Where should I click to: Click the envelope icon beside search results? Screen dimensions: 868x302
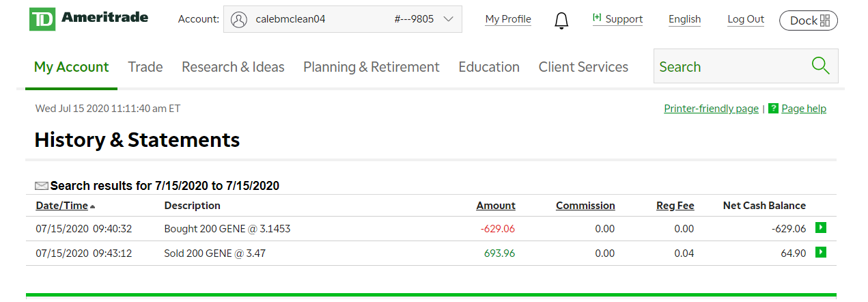[42, 186]
